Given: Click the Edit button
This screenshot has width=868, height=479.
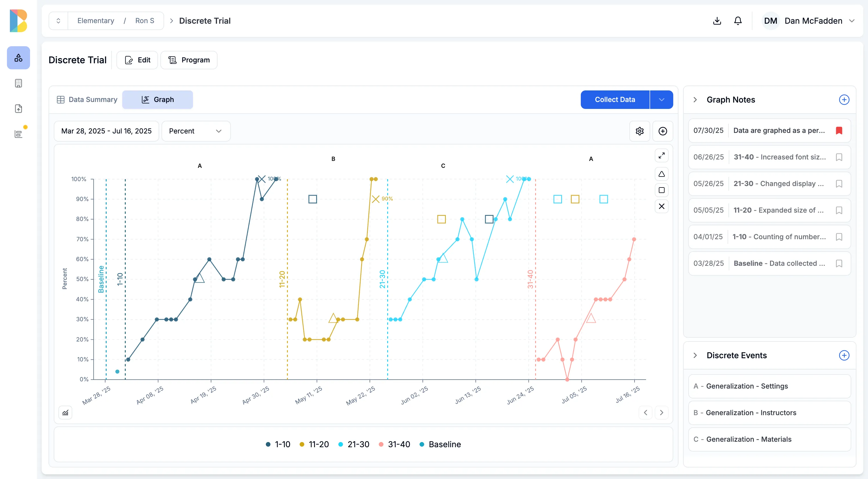Looking at the screenshot, I should 137,60.
